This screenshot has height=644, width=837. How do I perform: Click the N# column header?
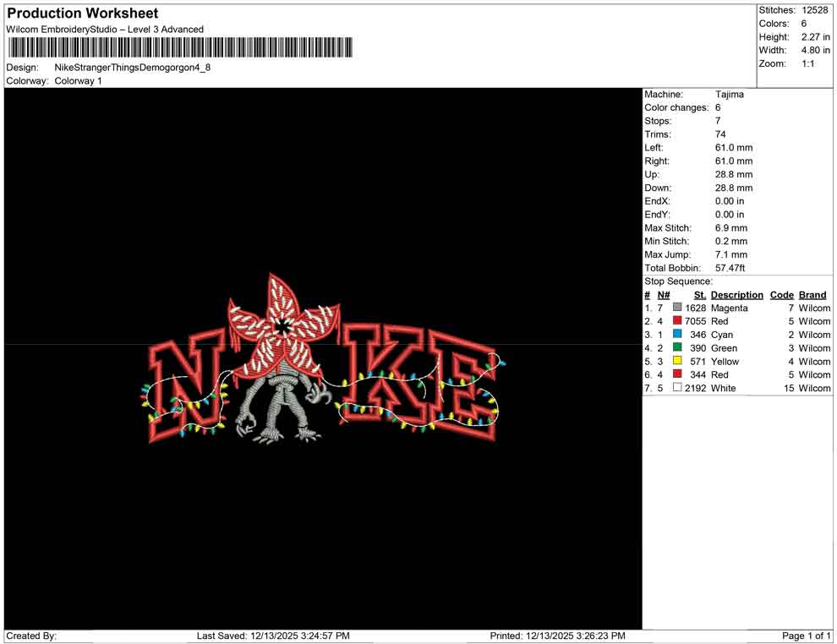664,295
